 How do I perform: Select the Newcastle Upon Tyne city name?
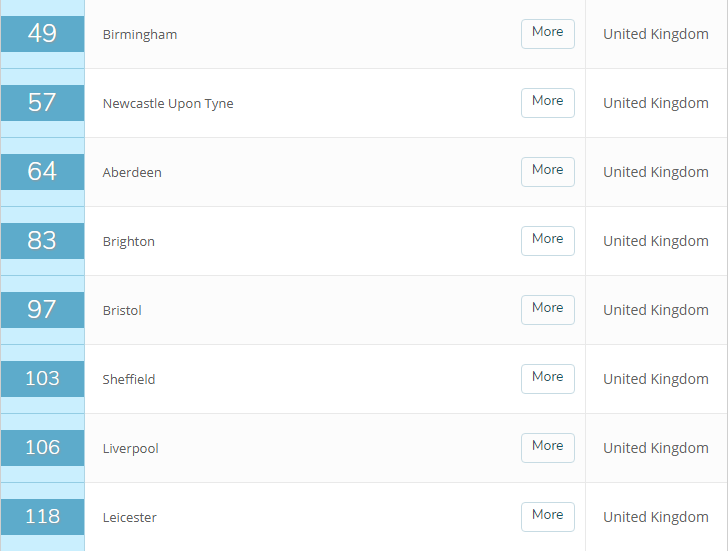pyautogui.click(x=168, y=104)
